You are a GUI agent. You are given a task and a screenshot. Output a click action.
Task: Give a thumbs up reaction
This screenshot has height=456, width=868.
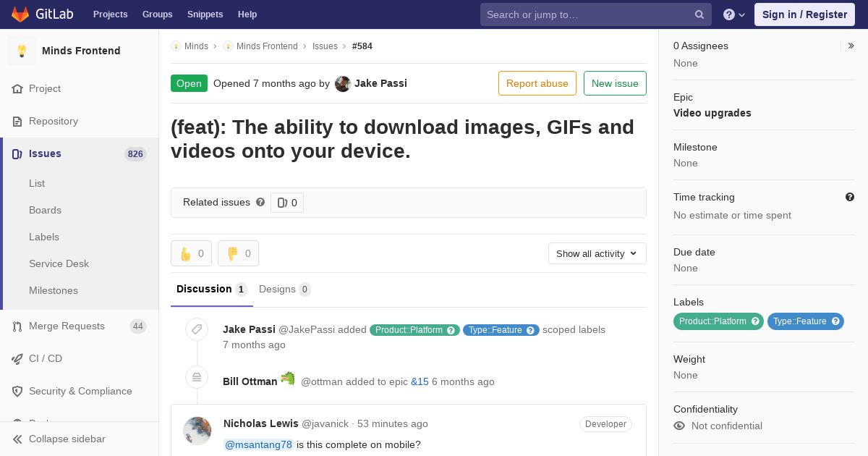click(x=191, y=253)
